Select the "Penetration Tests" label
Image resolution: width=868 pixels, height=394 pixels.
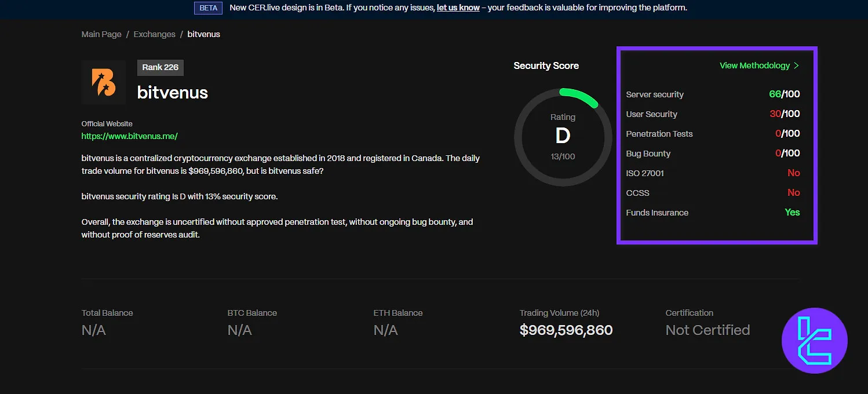coord(659,134)
